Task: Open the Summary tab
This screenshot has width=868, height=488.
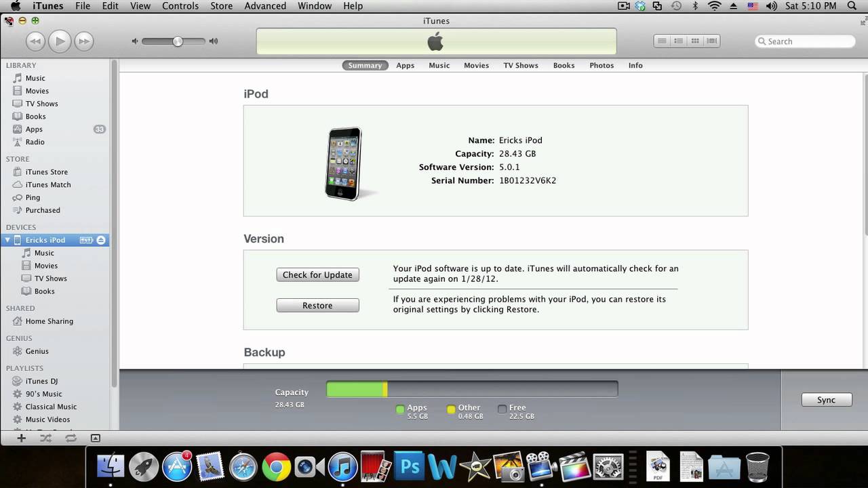Action: (x=365, y=66)
